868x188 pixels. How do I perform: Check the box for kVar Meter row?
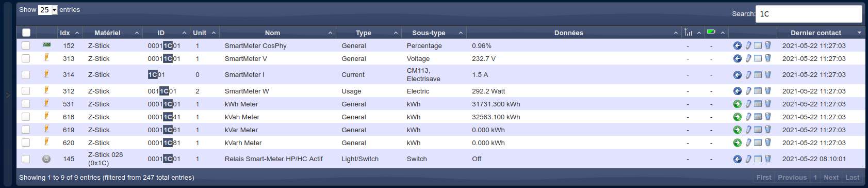click(x=26, y=130)
